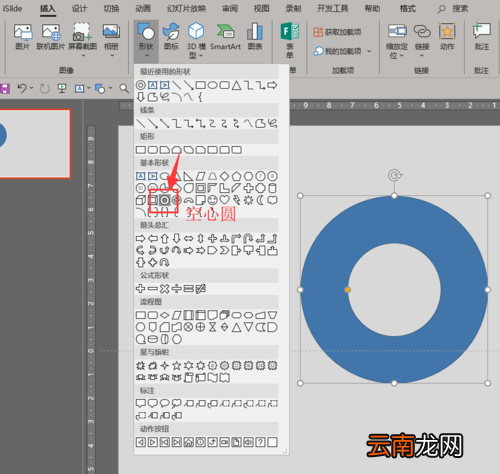500x474 pixels.
Task: Click the undo button in quick access toolbar
Action: click(x=22, y=88)
